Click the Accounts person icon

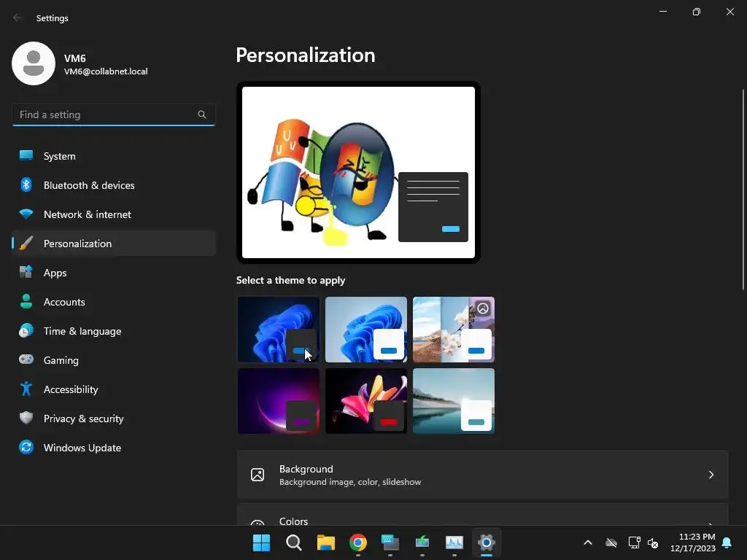[x=26, y=301]
